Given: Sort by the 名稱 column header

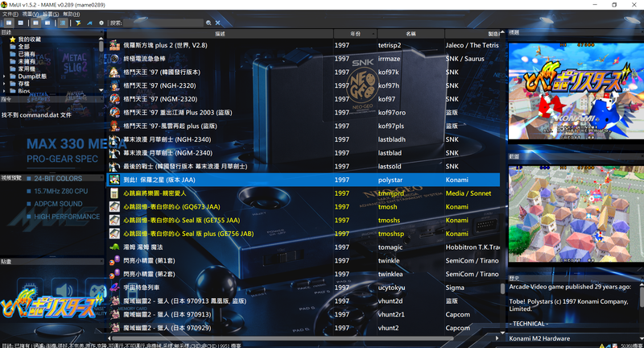Looking at the screenshot, I should 411,34.
